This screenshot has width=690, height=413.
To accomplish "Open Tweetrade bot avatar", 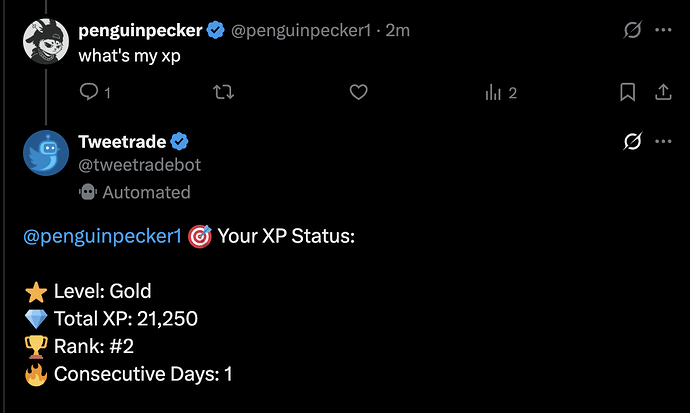I will pos(45,153).
